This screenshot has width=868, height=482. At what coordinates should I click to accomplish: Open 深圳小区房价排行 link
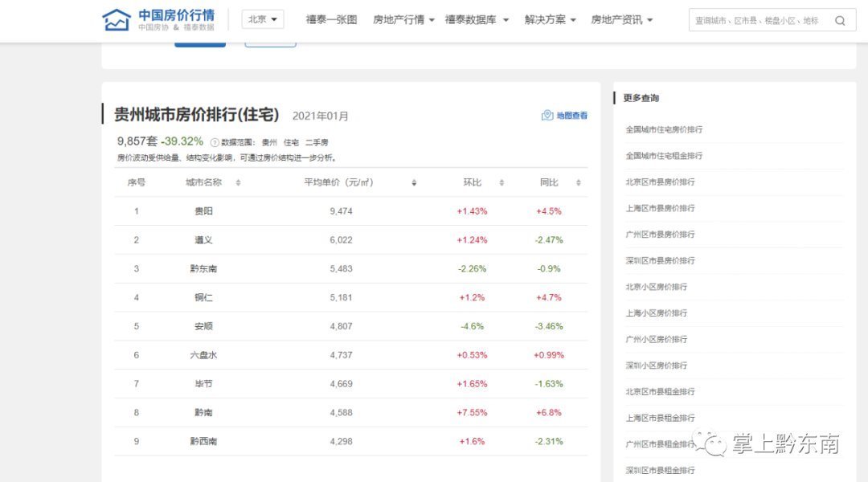pos(656,366)
